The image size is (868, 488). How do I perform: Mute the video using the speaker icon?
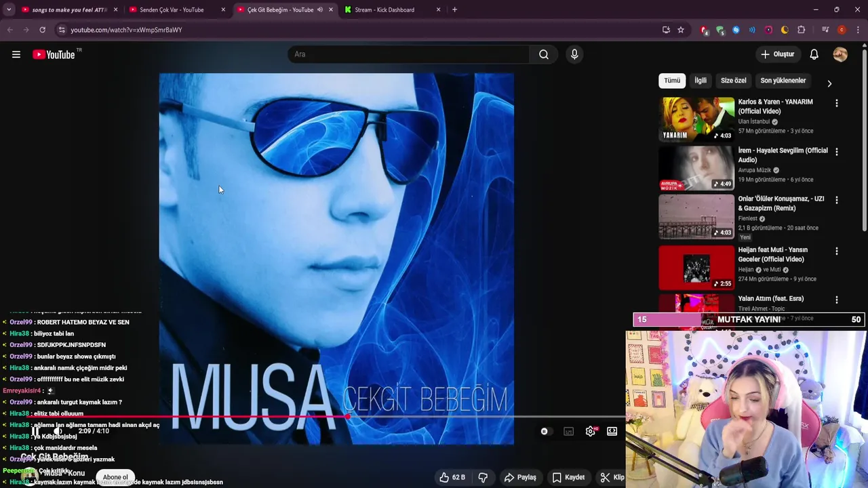pyautogui.click(x=58, y=431)
